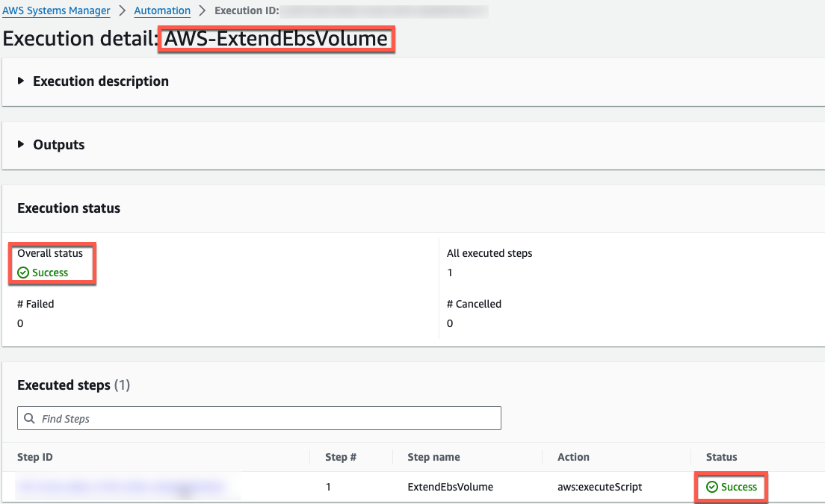Click the Status column header
The height and width of the screenshot is (504, 825).
721,457
